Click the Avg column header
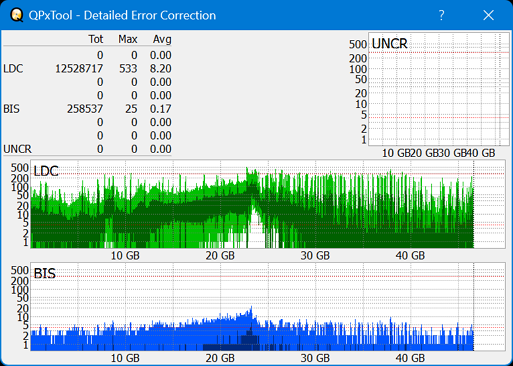Image resolution: width=513 pixels, height=366 pixels. [162, 39]
